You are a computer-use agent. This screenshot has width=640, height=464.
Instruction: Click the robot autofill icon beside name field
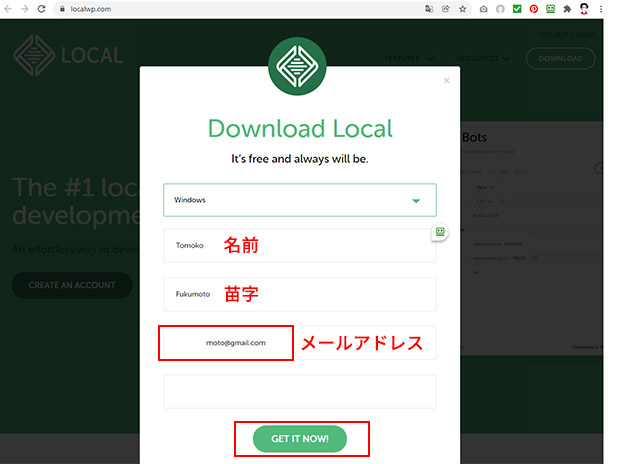tap(440, 232)
